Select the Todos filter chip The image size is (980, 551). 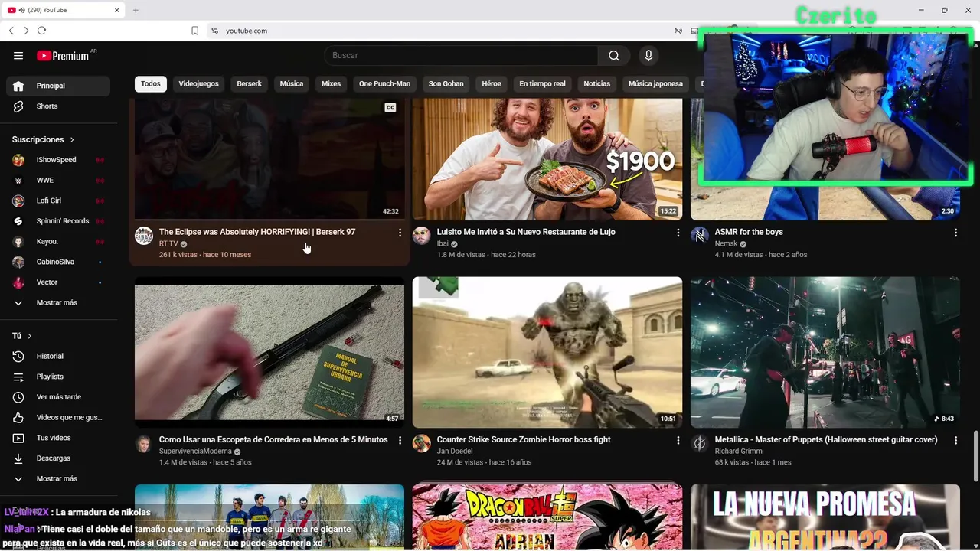coord(151,83)
